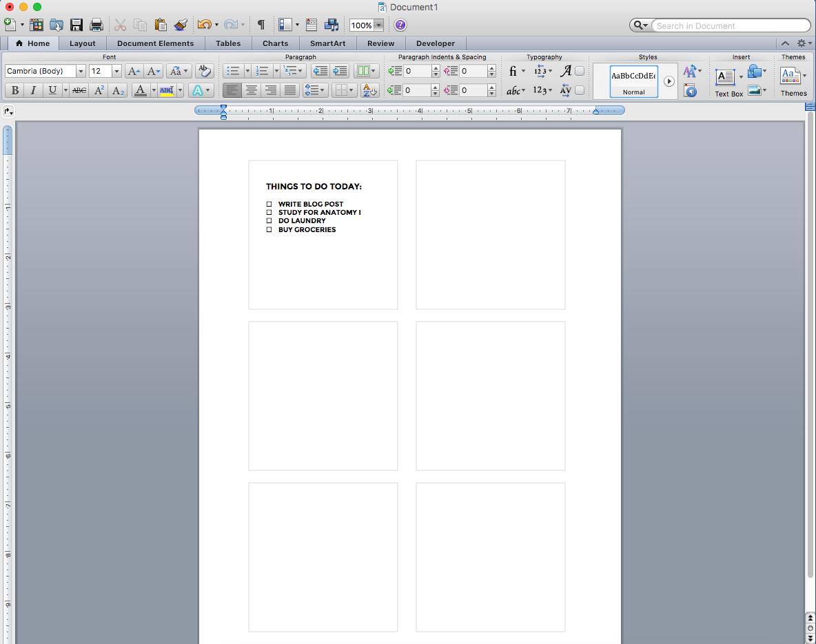Click the Copy icon
816x644 pixels.
(x=140, y=24)
